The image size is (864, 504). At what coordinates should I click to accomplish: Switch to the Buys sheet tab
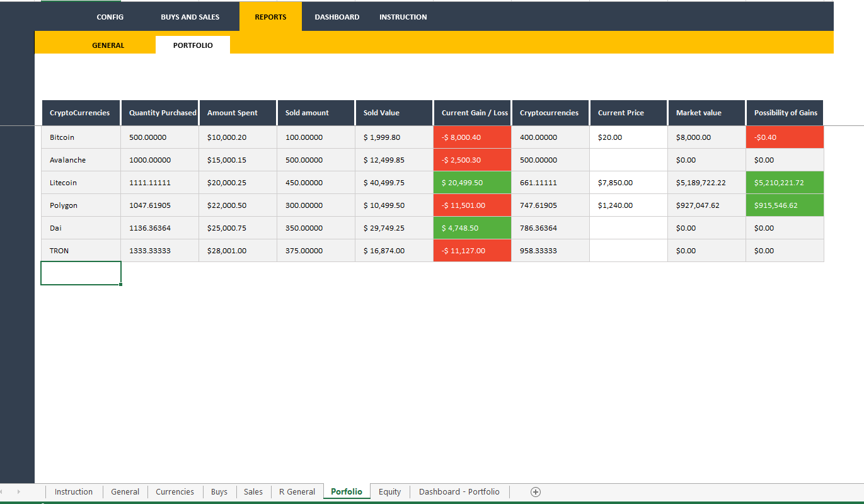219,492
